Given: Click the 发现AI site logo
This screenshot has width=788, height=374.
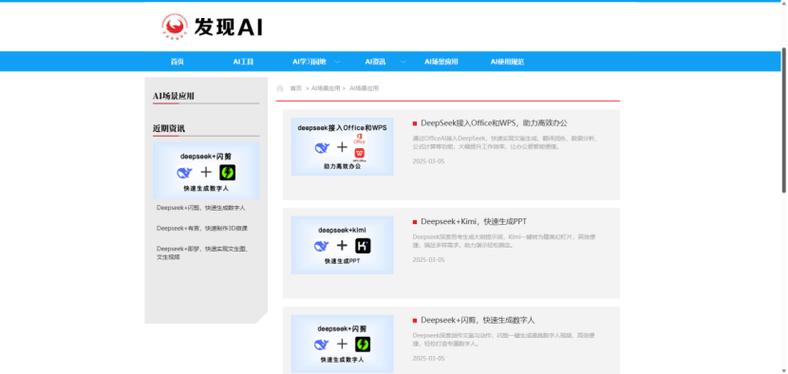Looking at the screenshot, I should (x=212, y=27).
